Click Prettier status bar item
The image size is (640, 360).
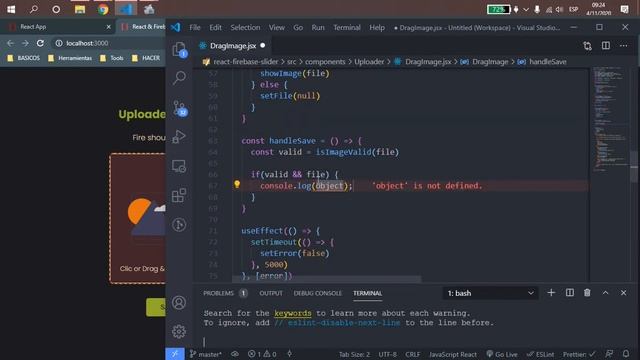click(x=579, y=354)
